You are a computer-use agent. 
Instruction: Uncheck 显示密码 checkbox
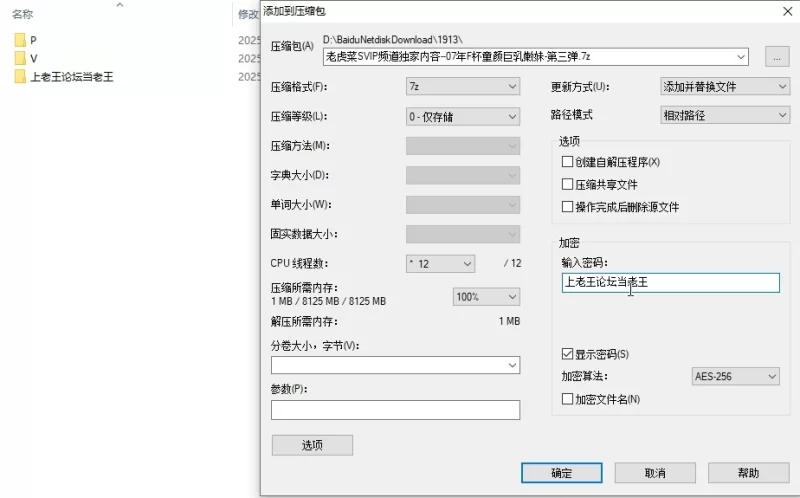[568, 354]
